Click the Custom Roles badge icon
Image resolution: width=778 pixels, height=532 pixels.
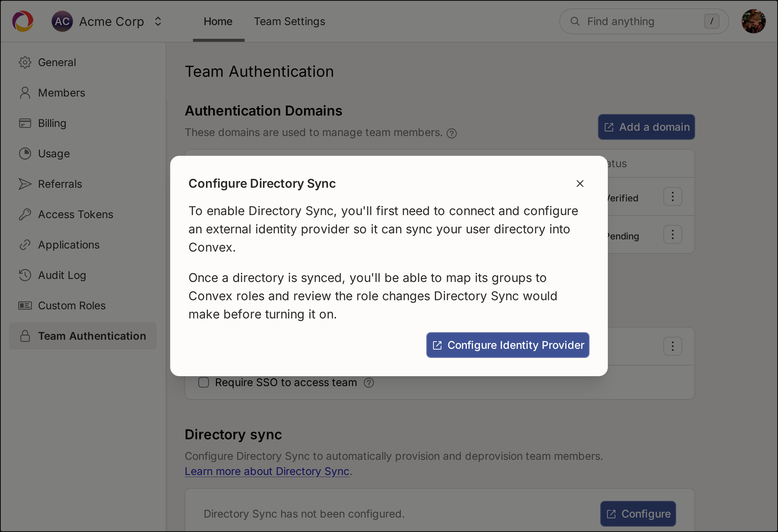(25, 306)
